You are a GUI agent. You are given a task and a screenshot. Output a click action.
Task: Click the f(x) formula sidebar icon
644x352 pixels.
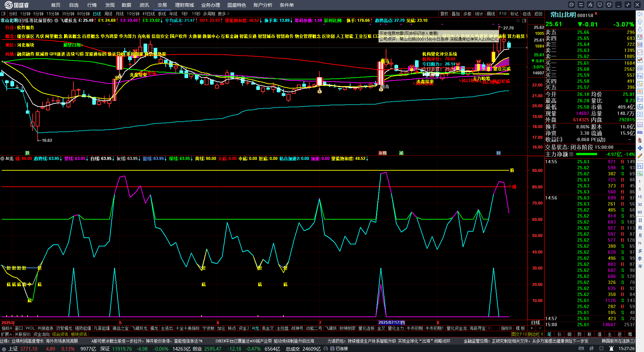(x=640, y=107)
